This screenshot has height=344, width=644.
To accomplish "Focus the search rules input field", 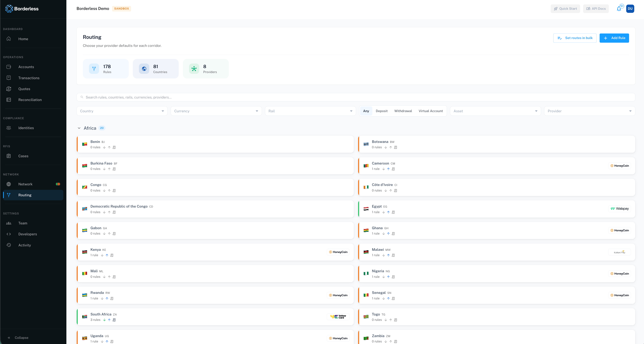I will [x=356, y=97].
